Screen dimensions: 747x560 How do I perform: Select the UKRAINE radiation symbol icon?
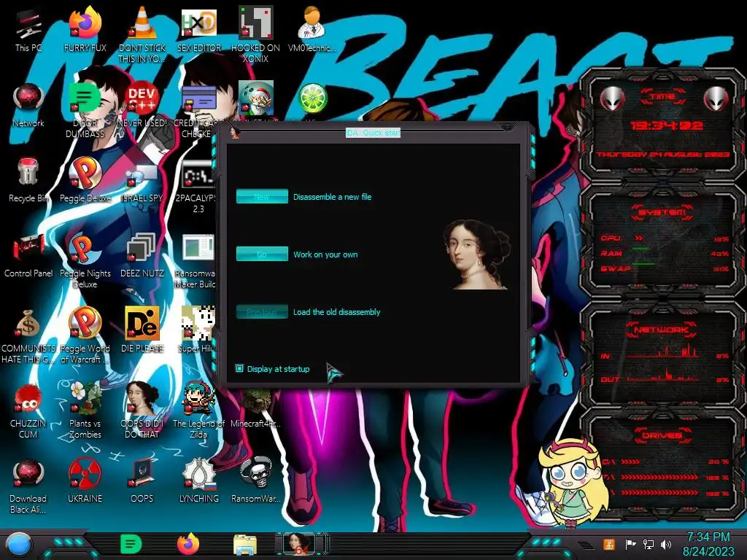[85, 481]
